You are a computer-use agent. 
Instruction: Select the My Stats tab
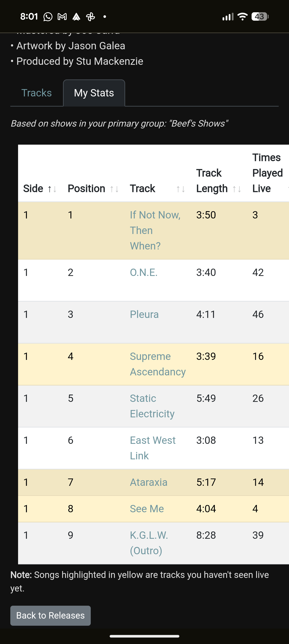click(94, 93)
